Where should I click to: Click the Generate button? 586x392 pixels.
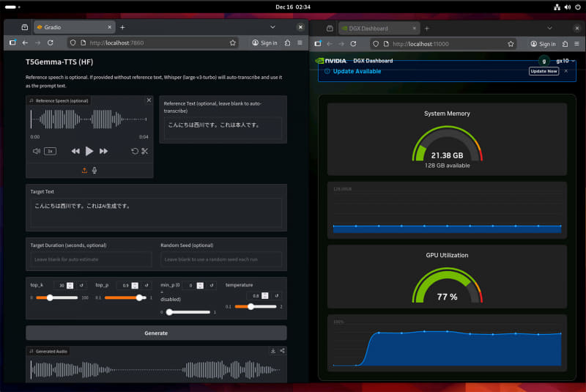[x=156, y=333]
